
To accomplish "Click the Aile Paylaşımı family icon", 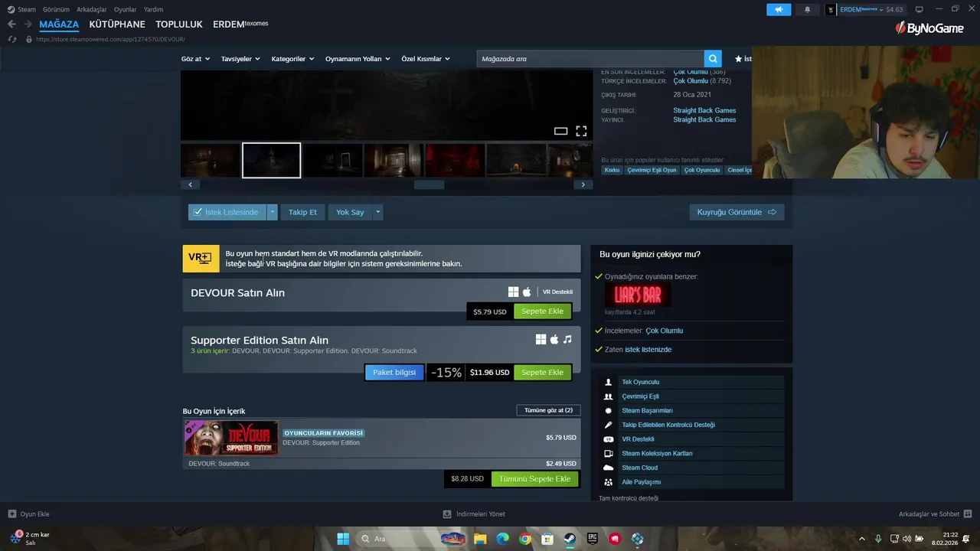I will point(609,482).
